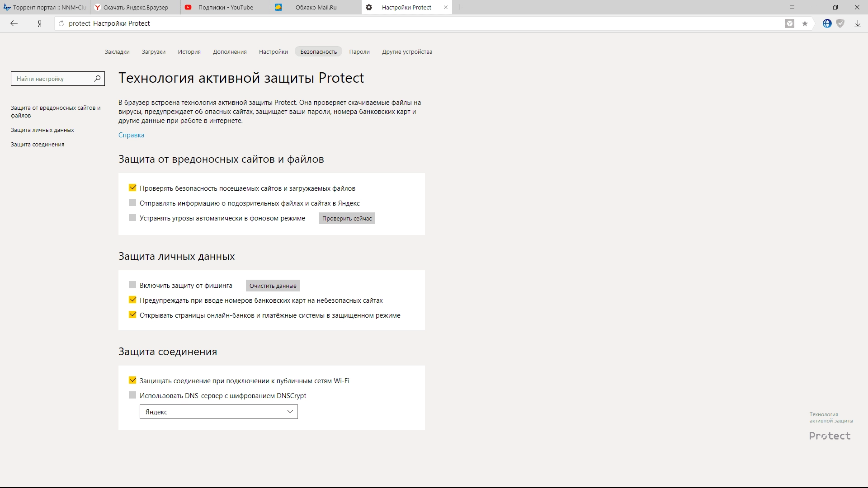Toggle public Wi-Fi connection protection
The image size is (868, 488).
(132, 380)
